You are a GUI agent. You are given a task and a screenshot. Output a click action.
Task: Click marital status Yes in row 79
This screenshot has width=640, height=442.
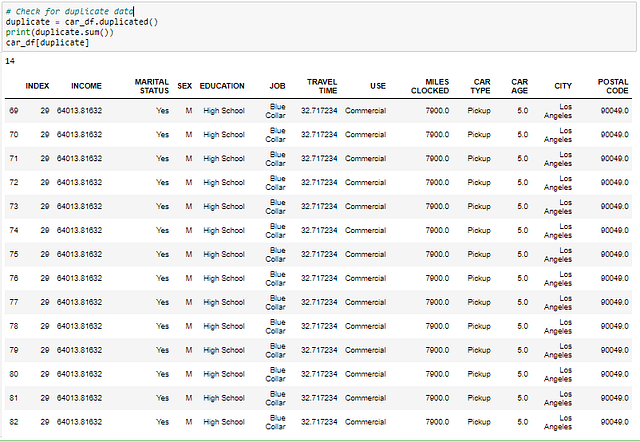[162, 350]
